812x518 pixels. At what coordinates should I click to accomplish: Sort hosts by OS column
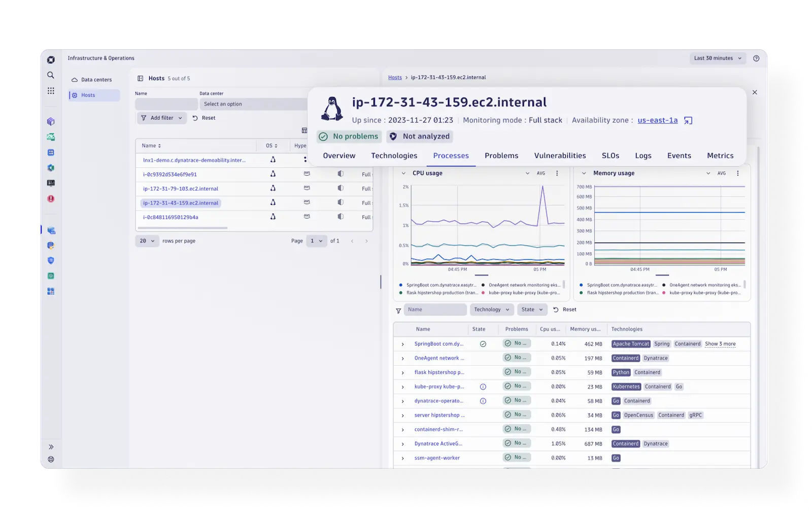pyautogui.click(x=272, y=146)
